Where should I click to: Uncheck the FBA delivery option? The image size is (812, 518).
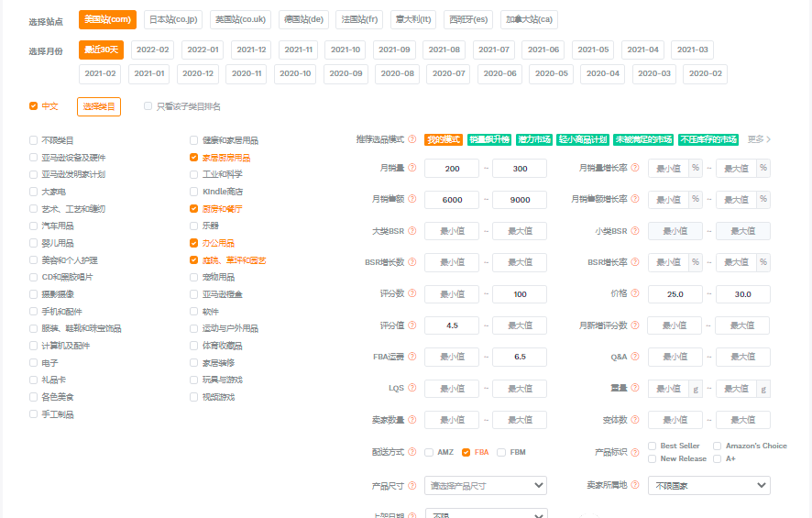(466, 452)
